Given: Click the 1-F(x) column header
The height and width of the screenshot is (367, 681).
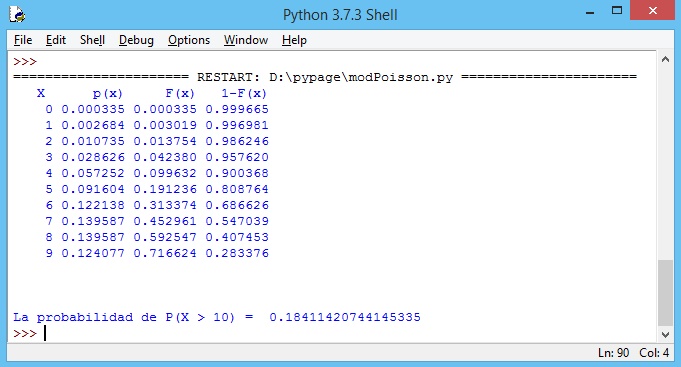Looking at the screenshot, I should (244, 93).
